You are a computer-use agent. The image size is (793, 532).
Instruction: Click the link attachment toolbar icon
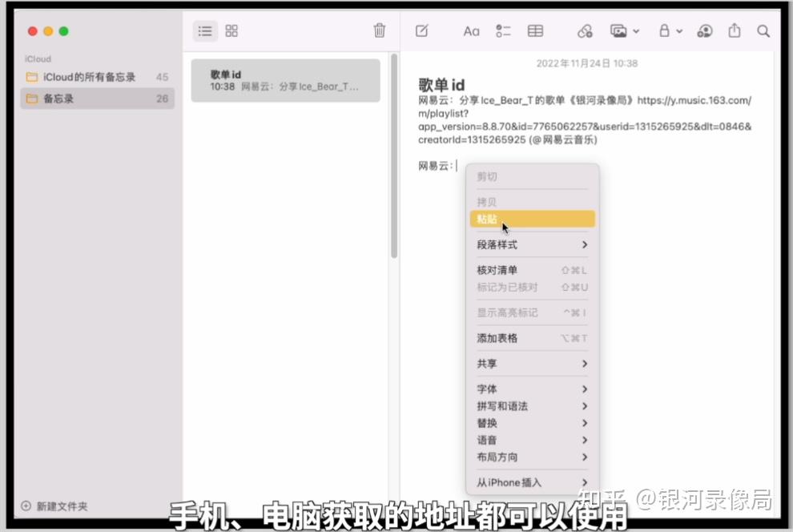click(585, 31)
